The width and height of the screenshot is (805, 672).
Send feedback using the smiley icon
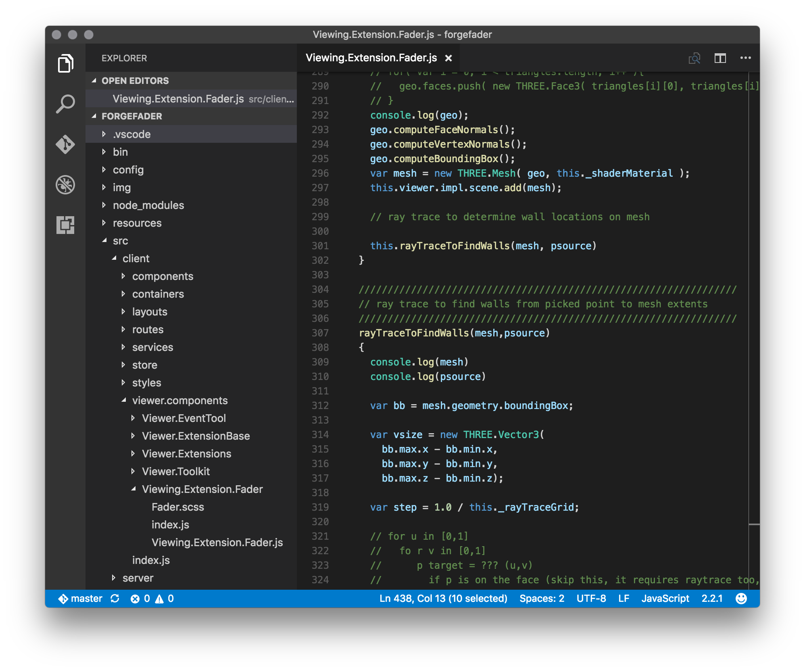pos(743,598)
